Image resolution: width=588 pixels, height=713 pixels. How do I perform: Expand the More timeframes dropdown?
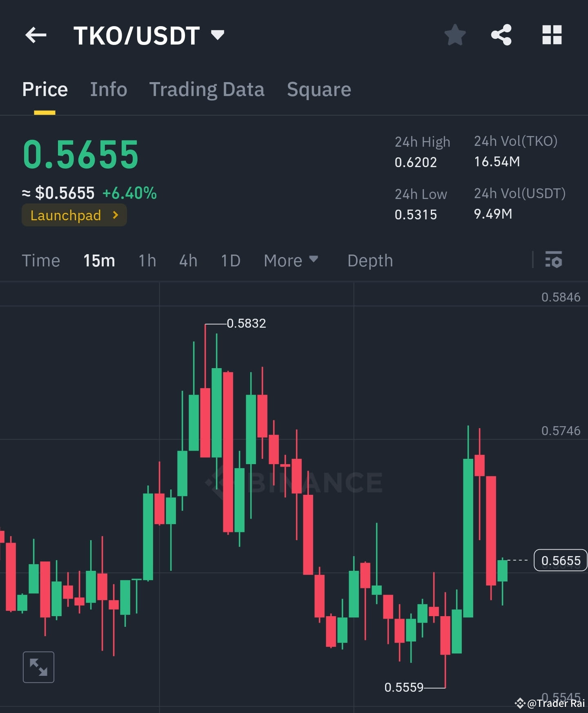point(291,260)
